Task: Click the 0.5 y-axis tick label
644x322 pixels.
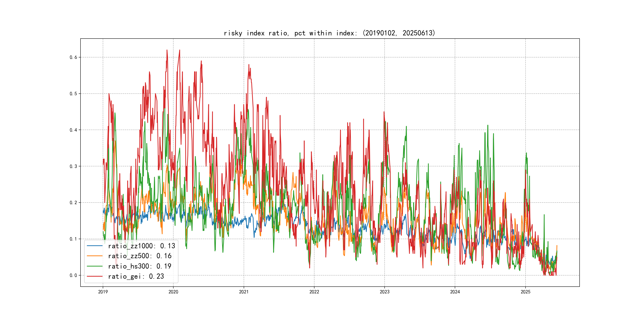Action: click(x=73, y=93)
